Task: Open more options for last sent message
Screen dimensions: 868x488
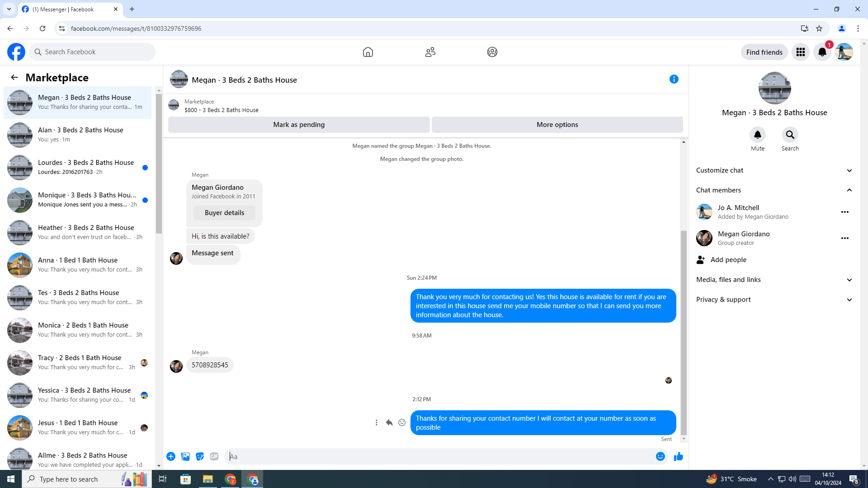Action: (x=377, y=422)
